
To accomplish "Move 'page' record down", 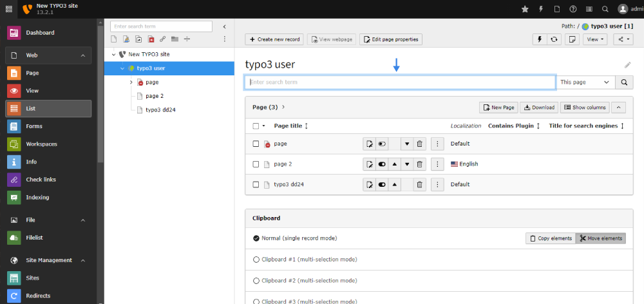I will (407, 144).
